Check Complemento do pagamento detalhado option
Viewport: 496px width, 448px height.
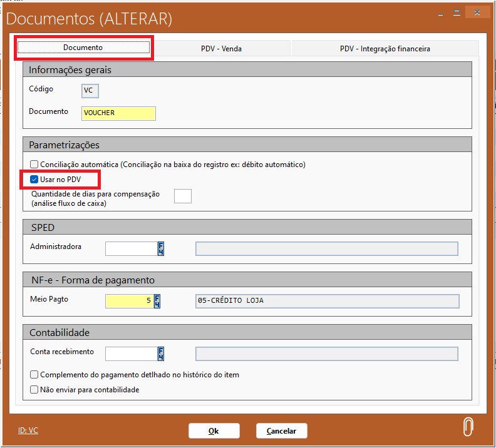[x=34, y=375]
